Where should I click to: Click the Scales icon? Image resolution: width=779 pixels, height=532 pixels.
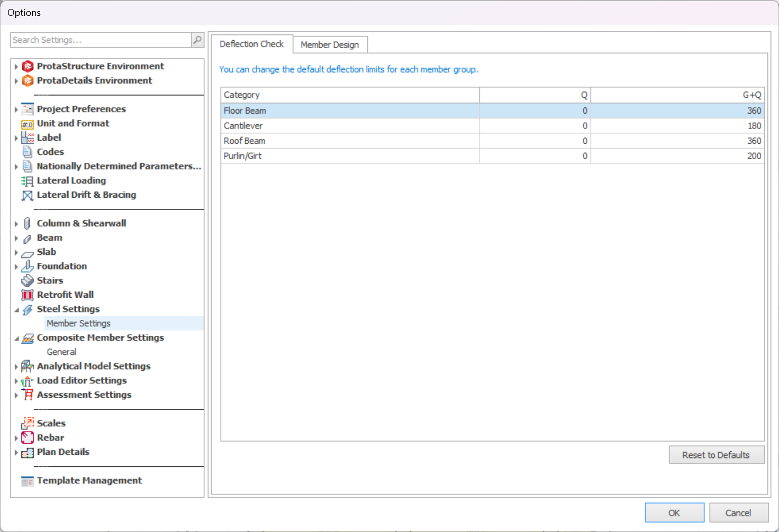(28, 424)
